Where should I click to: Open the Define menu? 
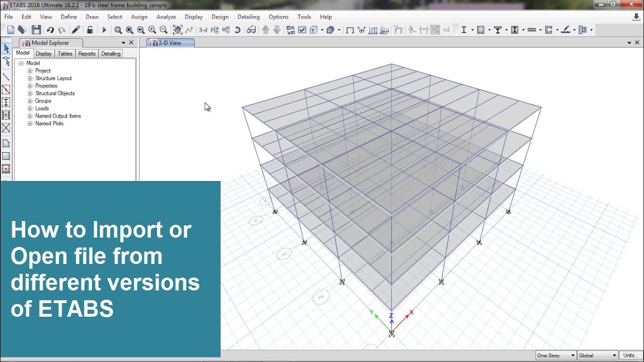tap(69, 17)
